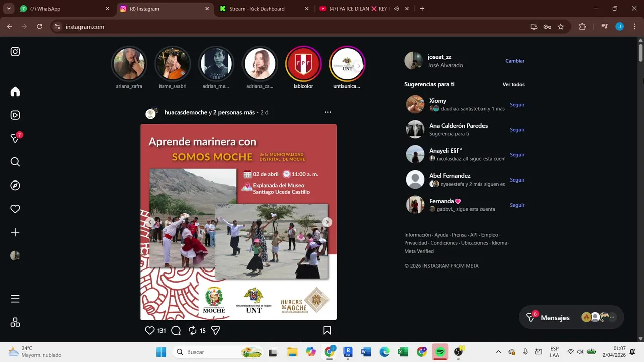This screenshot has height=362, width=644.
Task: Advance stories tray with right arrow
Action: coord(359,66)
